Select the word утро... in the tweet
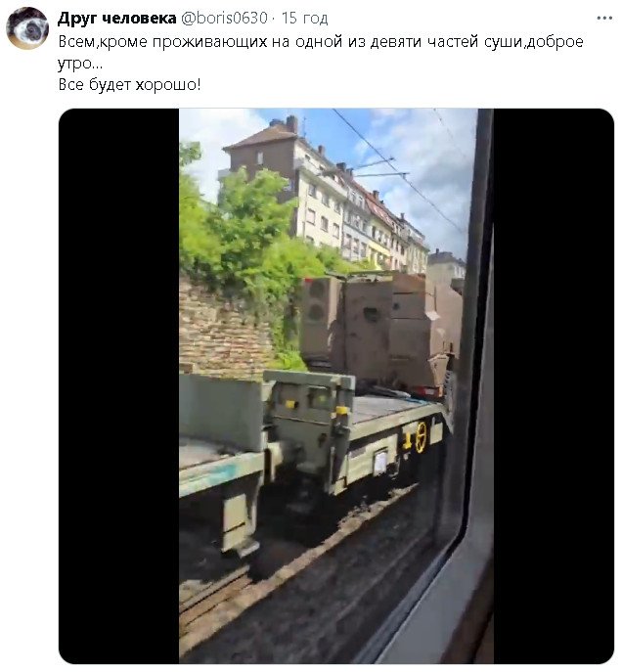Viewport: 622px width, 672px height. pyautogui.click(x=80, y=64)
